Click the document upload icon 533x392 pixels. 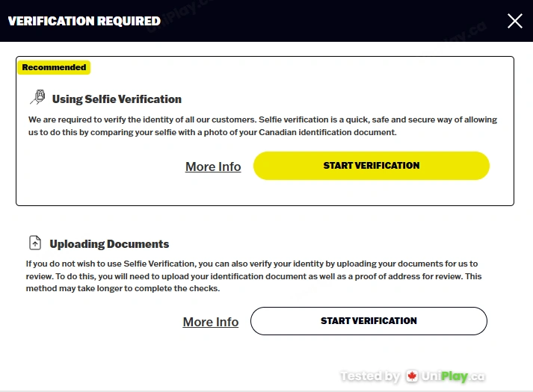pos(35,243)
